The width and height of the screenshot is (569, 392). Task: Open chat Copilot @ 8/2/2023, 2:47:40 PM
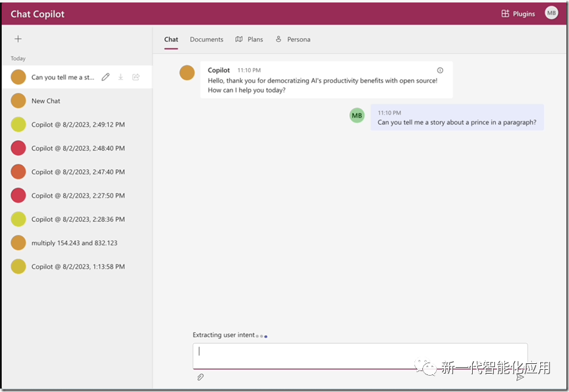(77, 172)
